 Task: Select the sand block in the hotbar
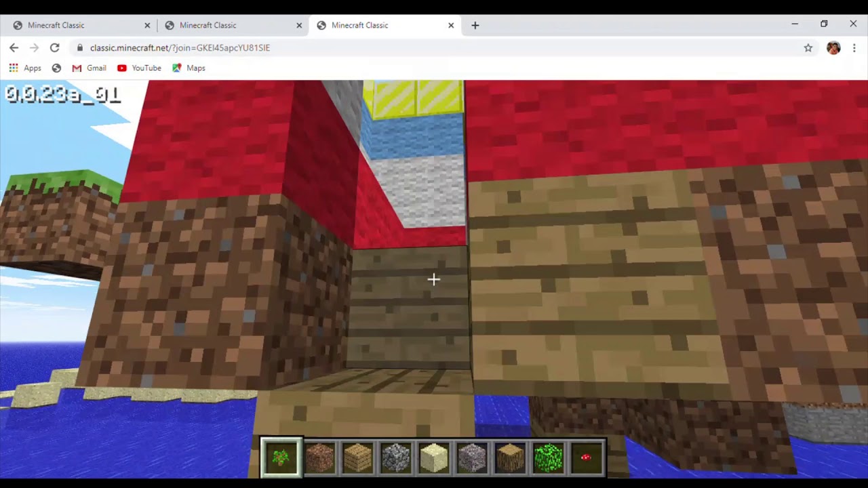click(433, 458)
